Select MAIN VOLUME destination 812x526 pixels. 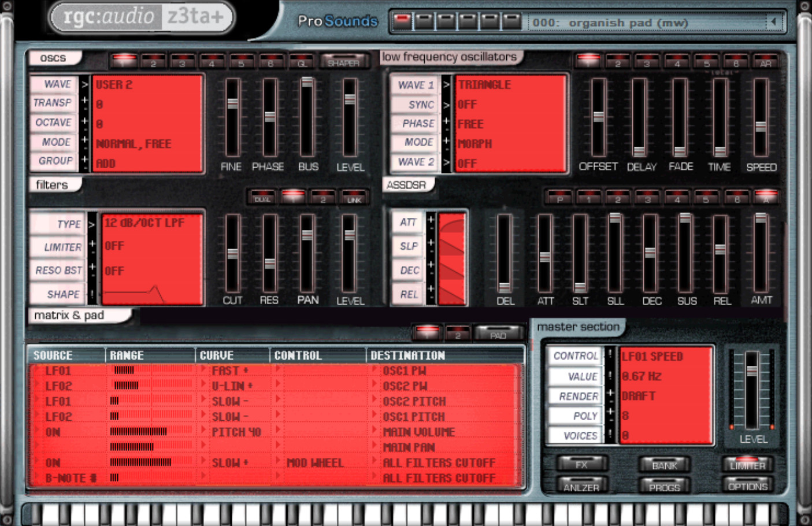(419, 432)
